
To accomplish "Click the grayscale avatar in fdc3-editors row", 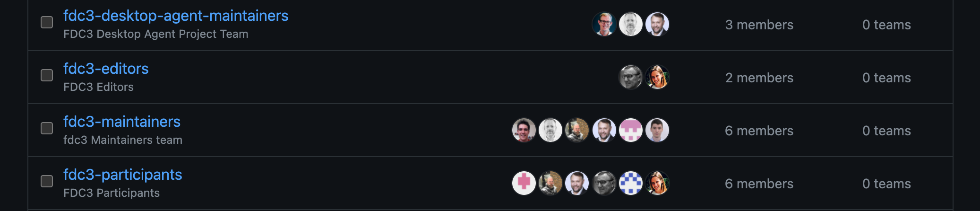I will [x=631, y=77].
